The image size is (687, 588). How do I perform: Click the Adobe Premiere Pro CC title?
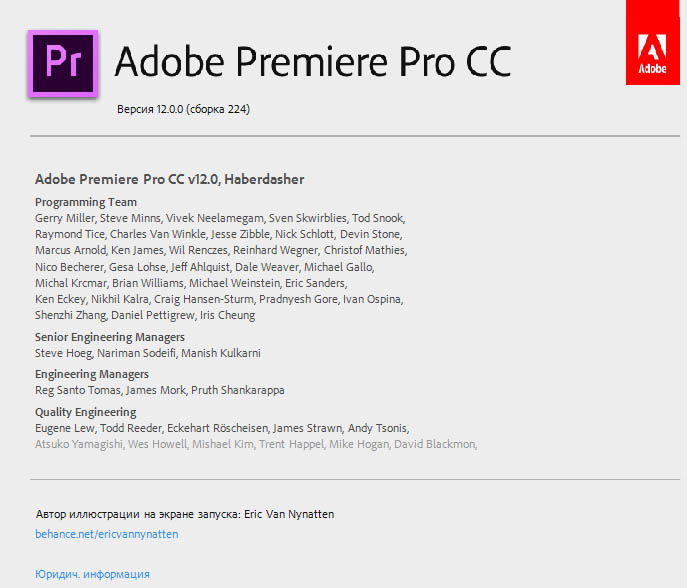(x=313, y=61)
